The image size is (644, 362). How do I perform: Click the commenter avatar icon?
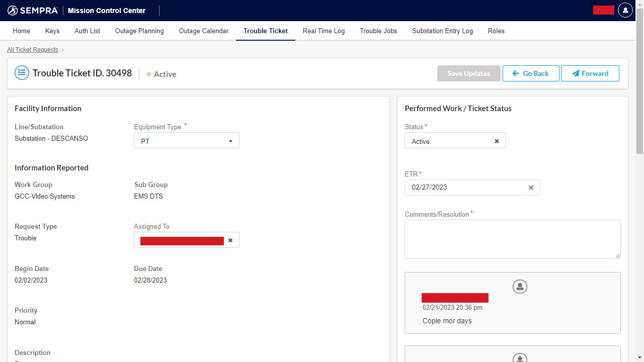point(520,287)
